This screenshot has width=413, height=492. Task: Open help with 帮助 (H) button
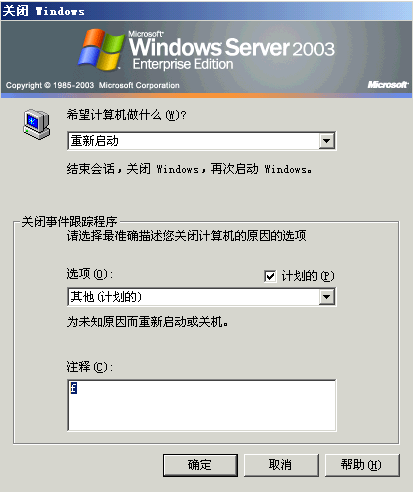tap(362, 465)
